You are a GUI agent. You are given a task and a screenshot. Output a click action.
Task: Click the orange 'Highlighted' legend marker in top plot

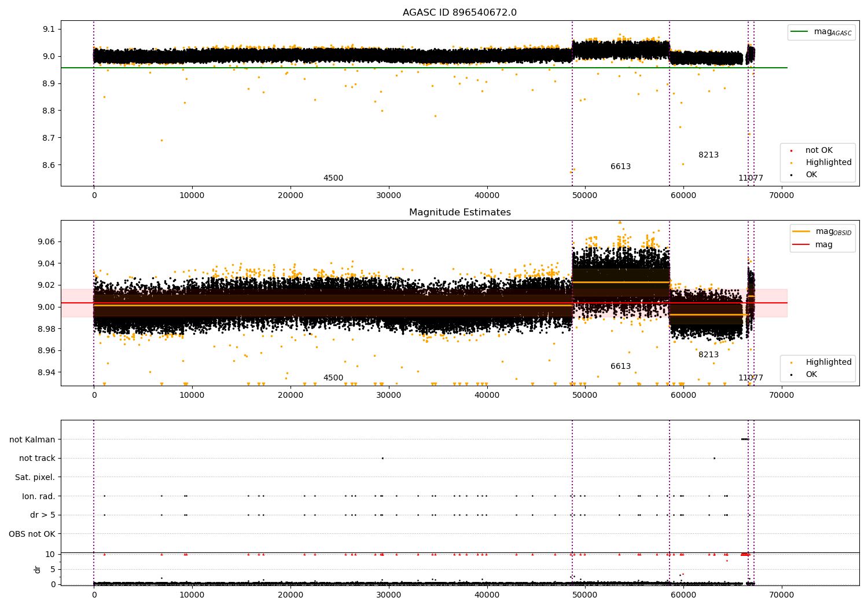pyautogui.click(x=791, y=163)
